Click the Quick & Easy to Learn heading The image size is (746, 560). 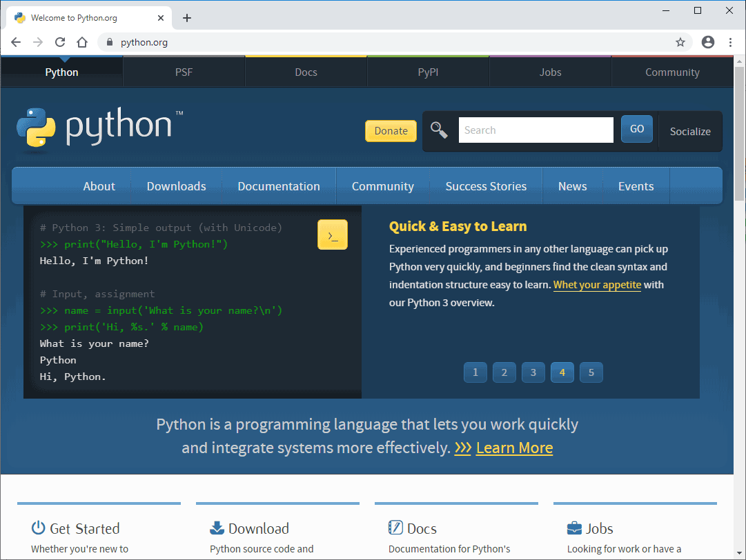click(458, 226)
